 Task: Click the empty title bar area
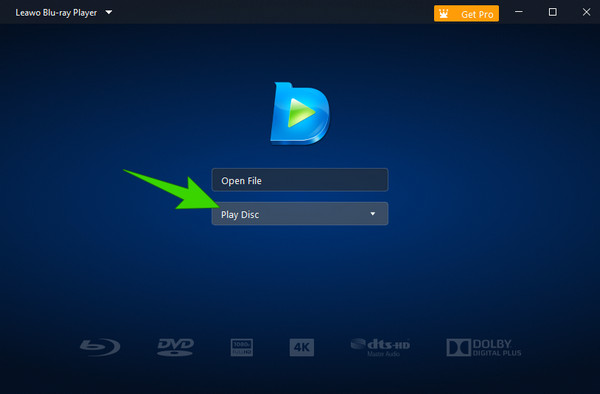[x=272, y=12]
